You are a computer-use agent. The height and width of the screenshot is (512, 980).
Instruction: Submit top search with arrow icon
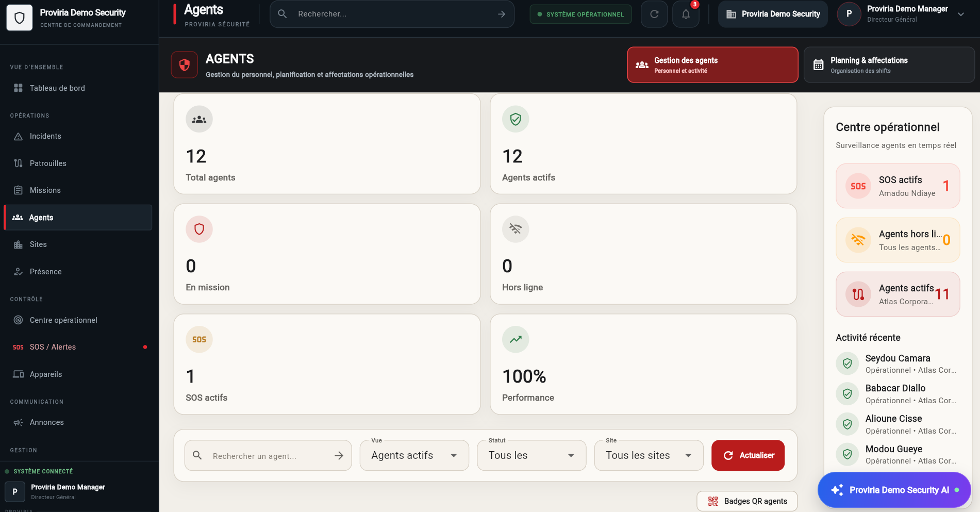pyautogui.click(x=501, y=14)
